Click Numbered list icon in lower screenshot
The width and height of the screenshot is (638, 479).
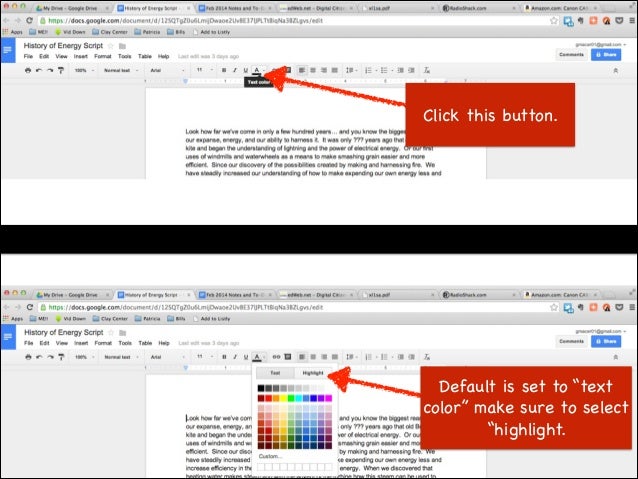pyautogui.click(x=368, y=357)
